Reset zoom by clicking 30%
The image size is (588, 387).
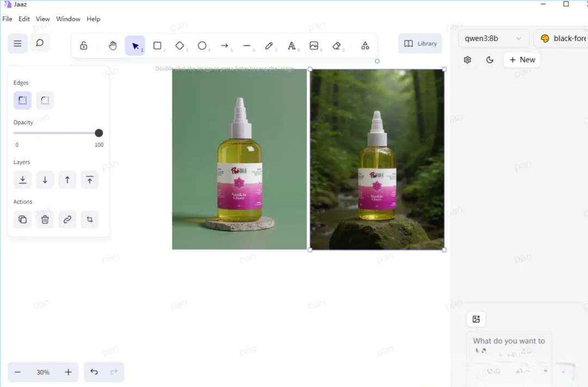(x=43, y=372)
